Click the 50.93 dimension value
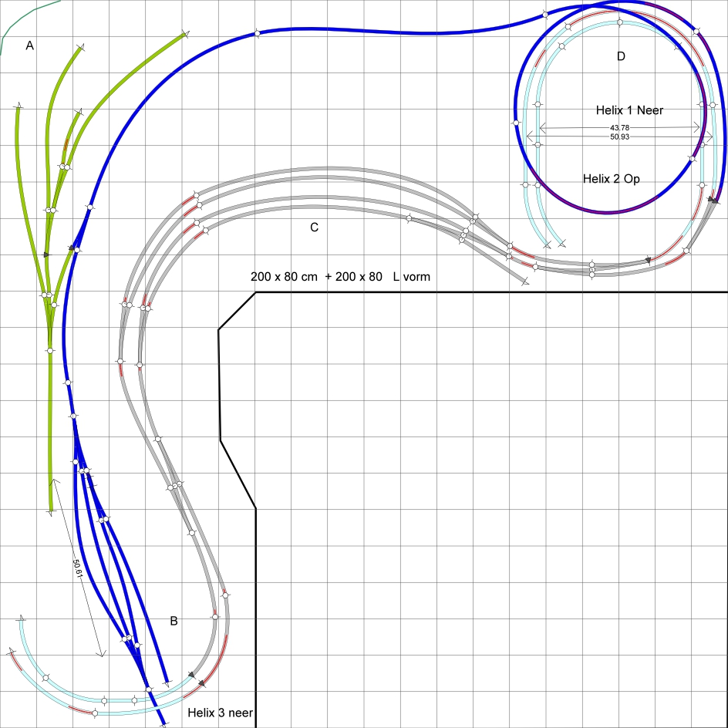The image size is (728, 728). [x=619, y=136]
